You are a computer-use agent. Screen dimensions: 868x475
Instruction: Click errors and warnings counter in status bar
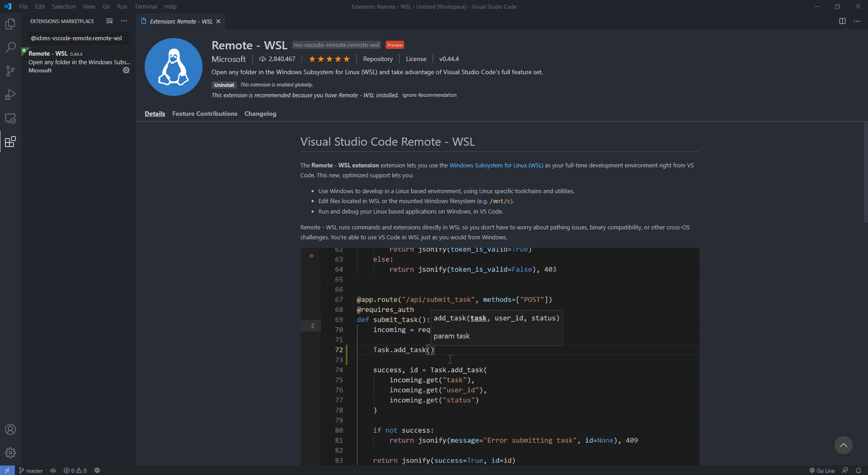[x=75, y=470]
